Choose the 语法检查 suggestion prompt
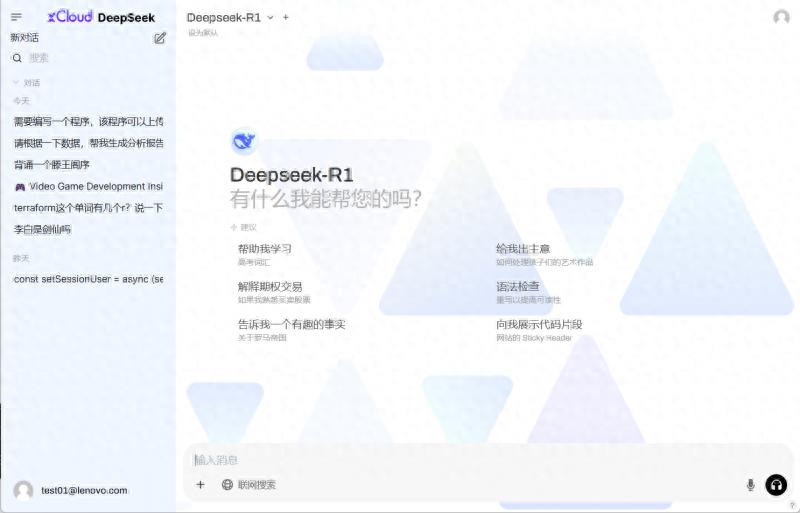 coord(518,287)
